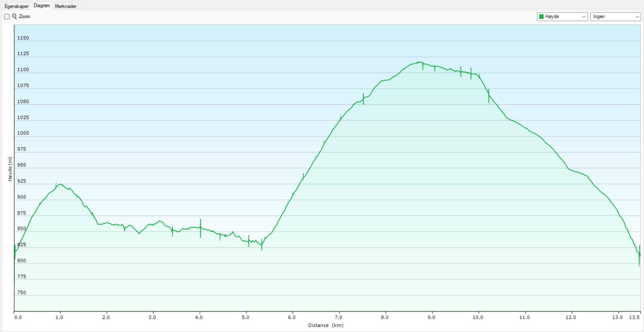The width and height of the screenshot is (644, 332).
Task: Open the Merknader tab
Action: 66,6
